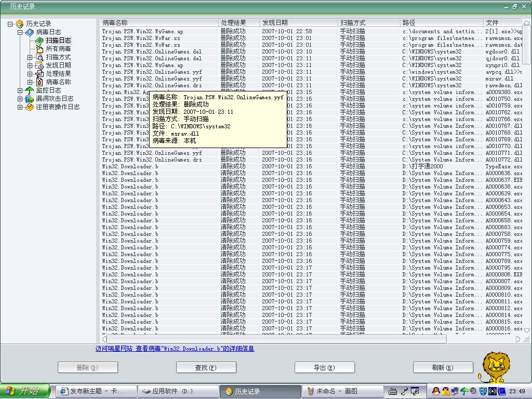Click the 注册表操作日志 yellow book icon
532x399 pixels.
point(30,107)
